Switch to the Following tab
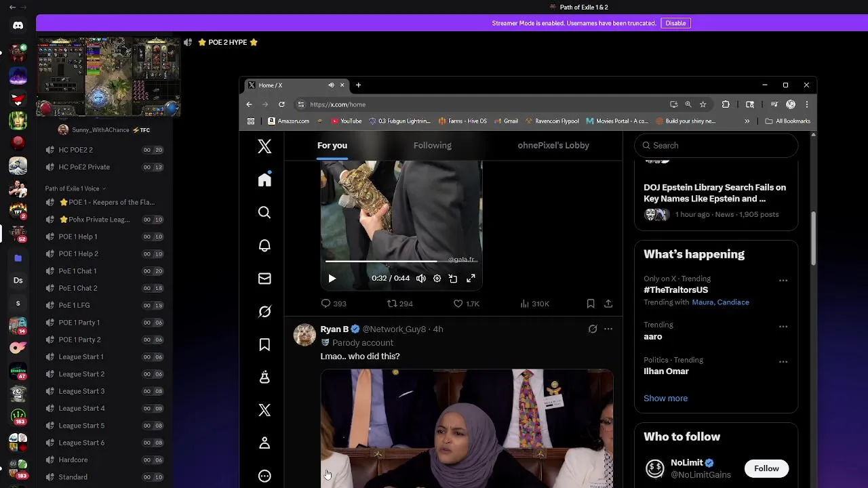The width and height of the screenshot is (868, 488). tap(433, 145)
